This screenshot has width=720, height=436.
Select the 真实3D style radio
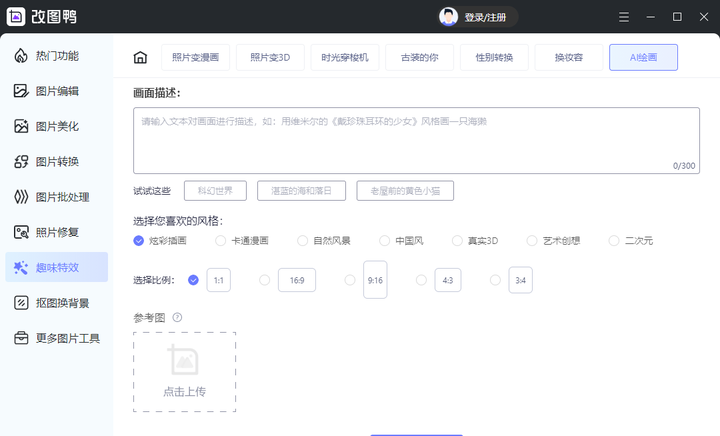click(x=457, y=240)
